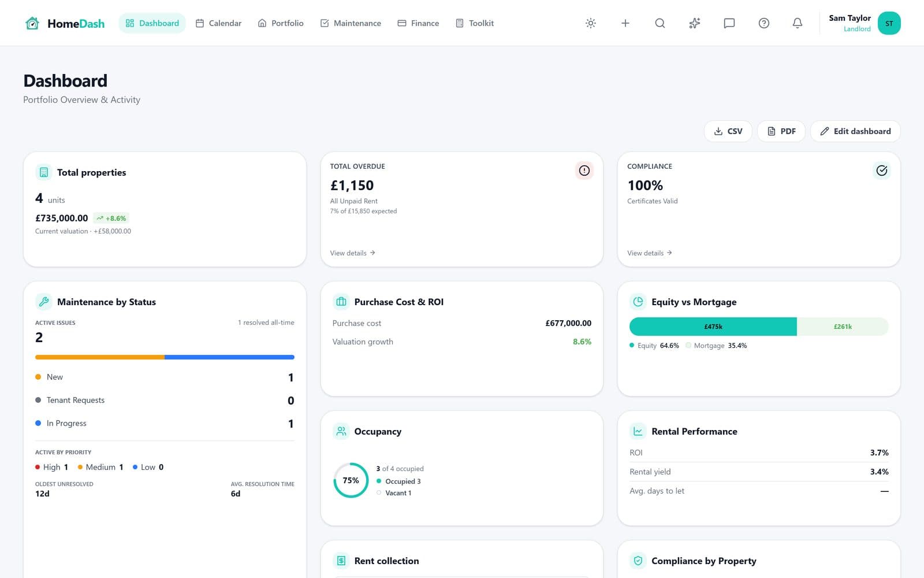
Task: Click the Occupied 3 legend entry
Action: [x=398, y=481]
